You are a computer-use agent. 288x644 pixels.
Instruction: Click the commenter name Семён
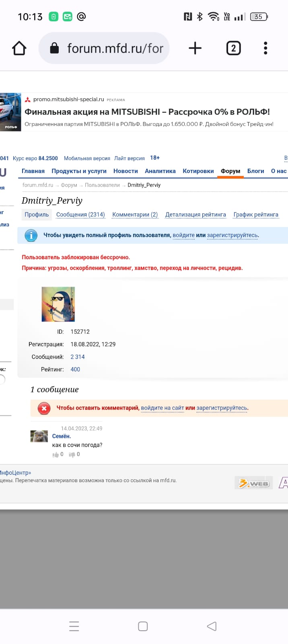coord(61,436)
